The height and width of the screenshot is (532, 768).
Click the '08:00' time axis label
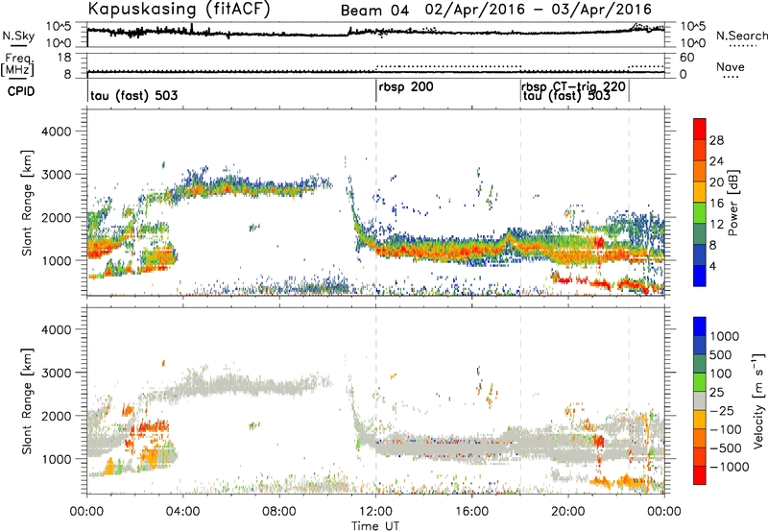(x=279, y=512)
